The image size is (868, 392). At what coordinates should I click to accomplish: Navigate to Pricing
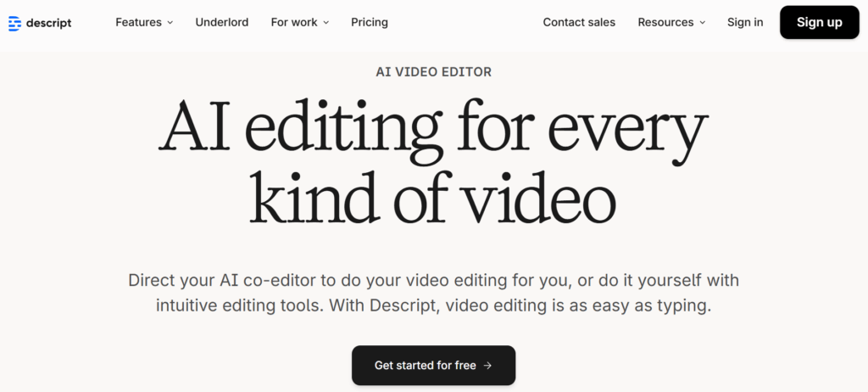click(370, 22)
